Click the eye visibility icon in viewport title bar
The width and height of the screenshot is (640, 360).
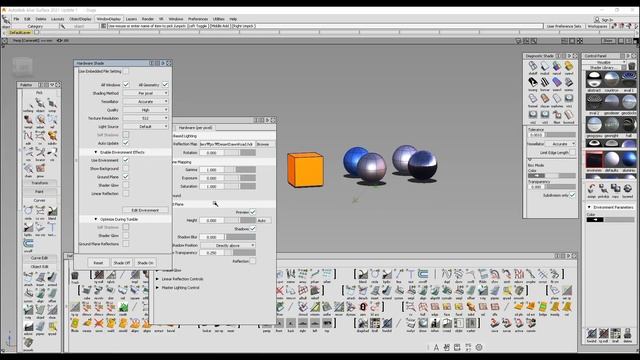click(x=60, y=41)
